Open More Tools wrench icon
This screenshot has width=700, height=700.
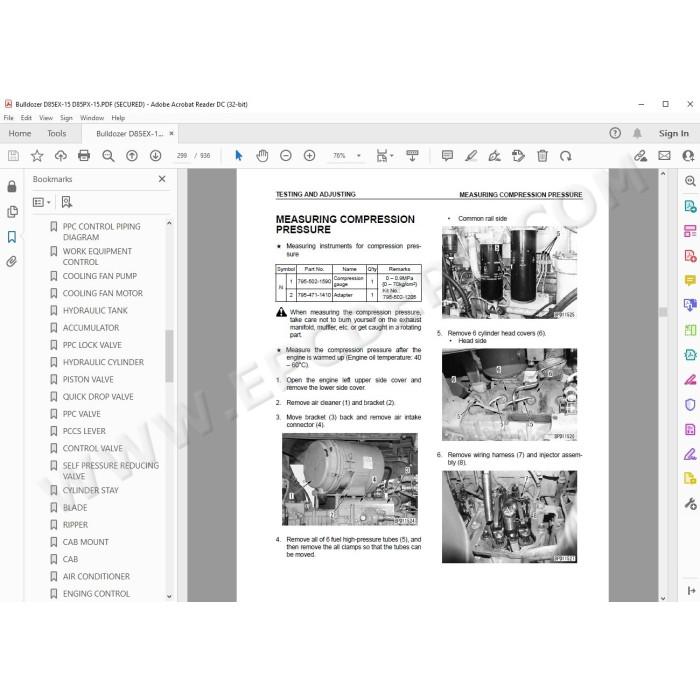690,504
